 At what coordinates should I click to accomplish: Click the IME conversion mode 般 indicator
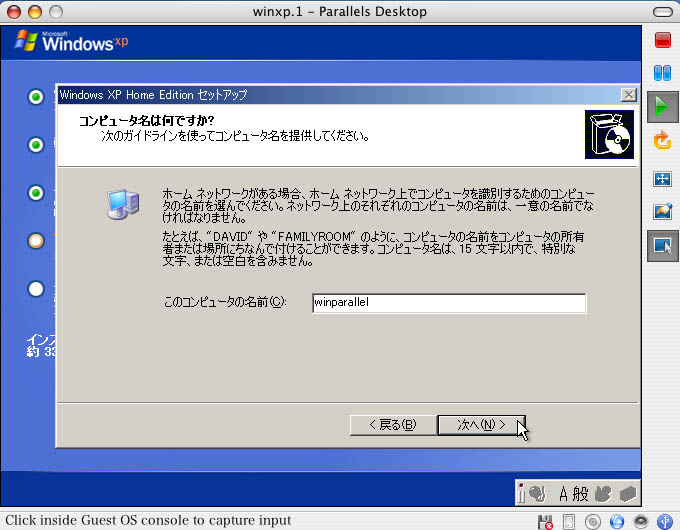tap(581, 493)
